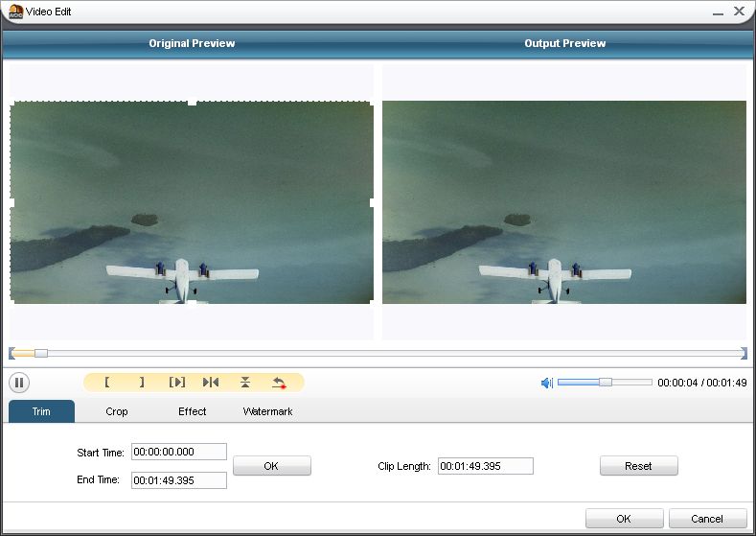Pause the video playback

pos(19,383)
